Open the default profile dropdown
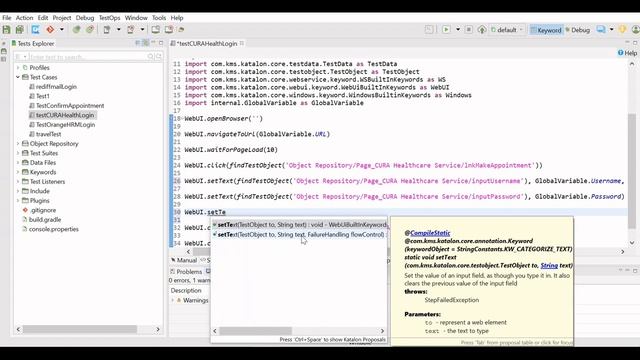 pos(507,30)
